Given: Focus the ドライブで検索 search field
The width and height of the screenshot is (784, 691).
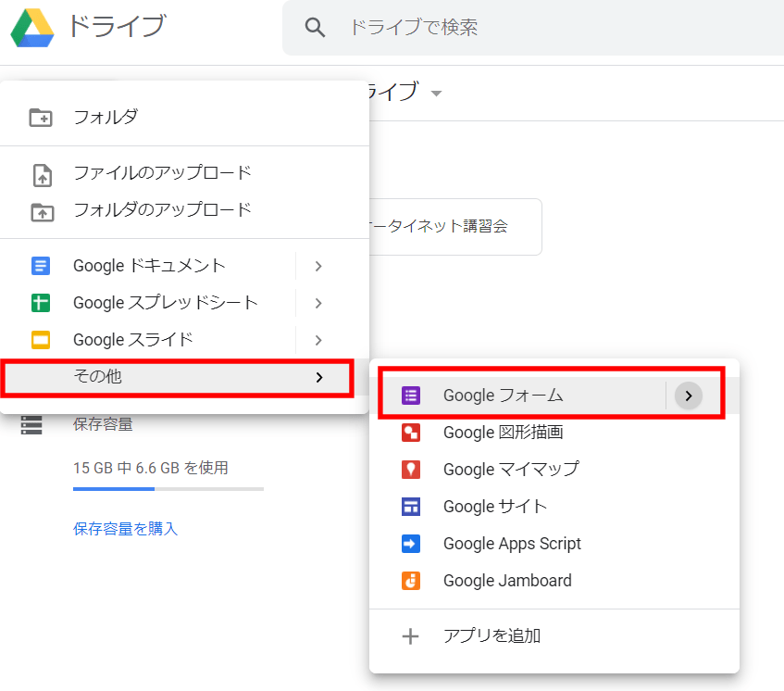Looking at the screenshot, I should click(533, 28).
